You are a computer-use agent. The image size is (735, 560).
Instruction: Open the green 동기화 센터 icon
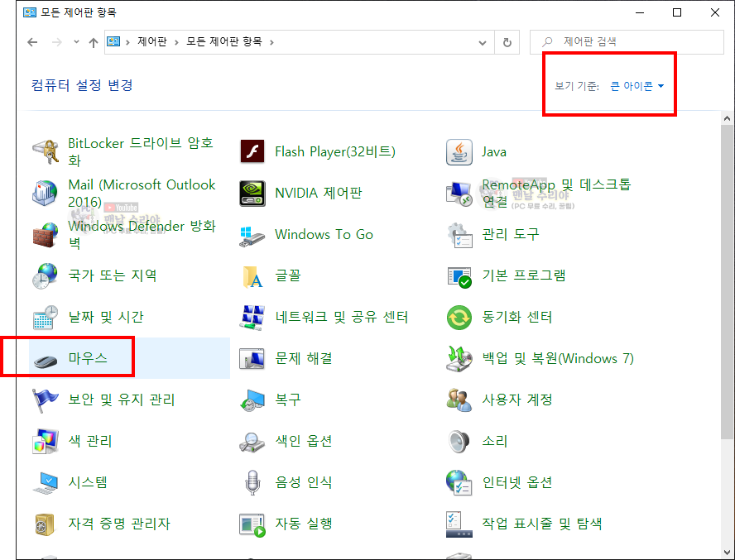point(459,318)
